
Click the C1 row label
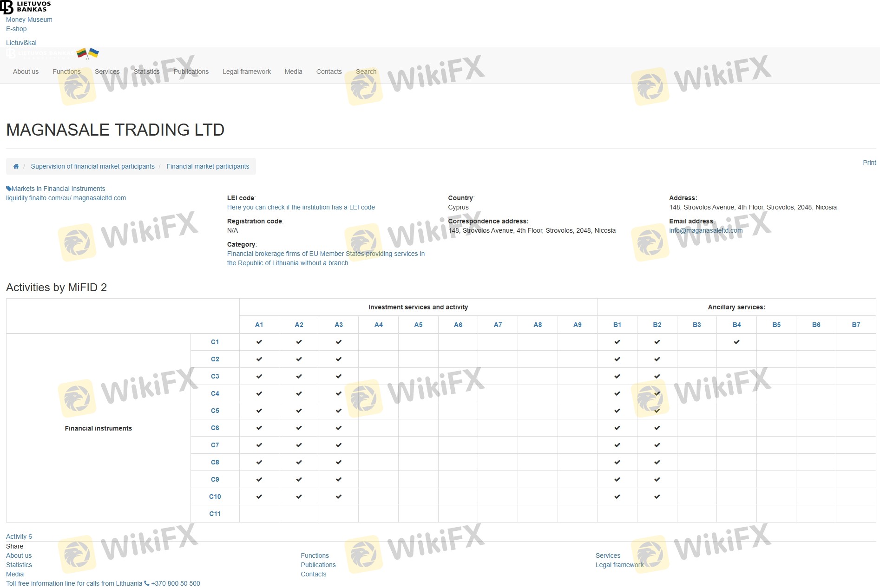coord(215,342)
